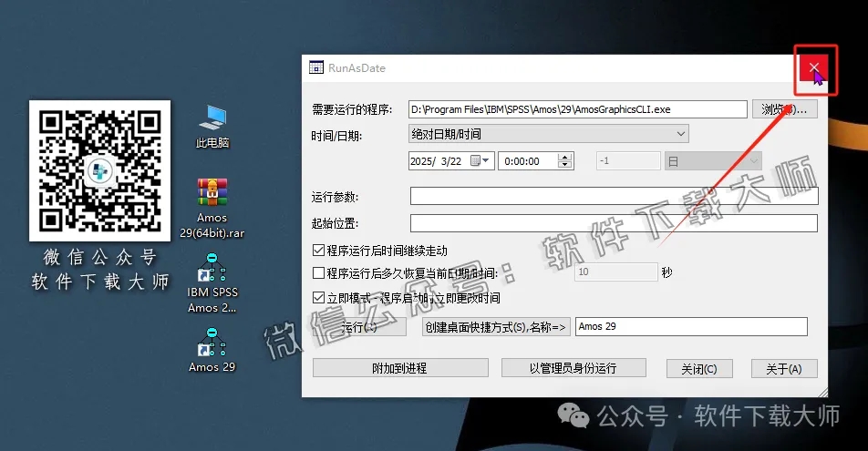The image size is (868, 451).
Task: Increase time with the spinner up arrow
Action: tap(564, 157)
